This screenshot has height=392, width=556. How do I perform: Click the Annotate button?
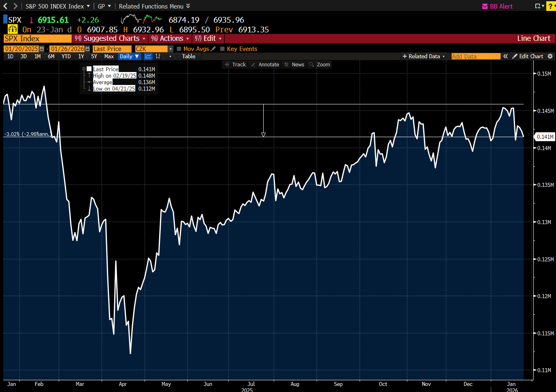point(265,65)
